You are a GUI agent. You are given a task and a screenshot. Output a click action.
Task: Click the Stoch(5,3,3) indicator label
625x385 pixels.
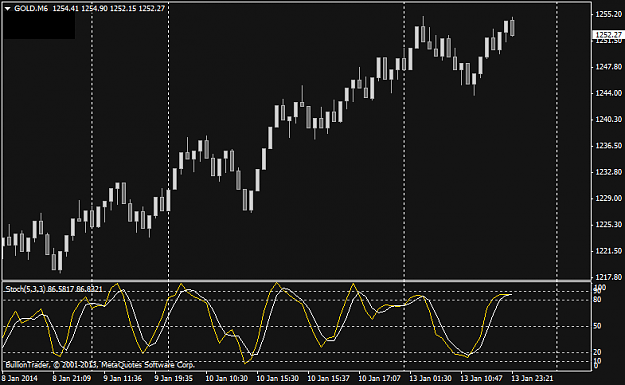point(26,289)
